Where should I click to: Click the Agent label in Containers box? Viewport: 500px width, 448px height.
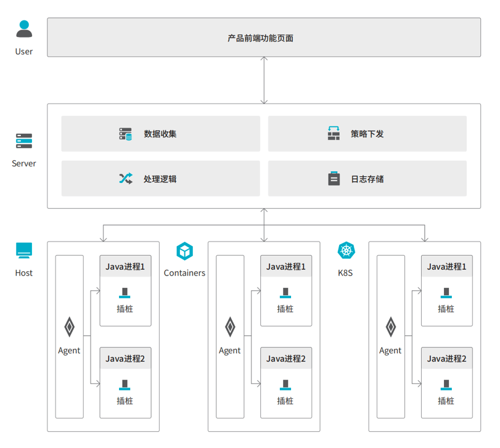tap(230, 351)
